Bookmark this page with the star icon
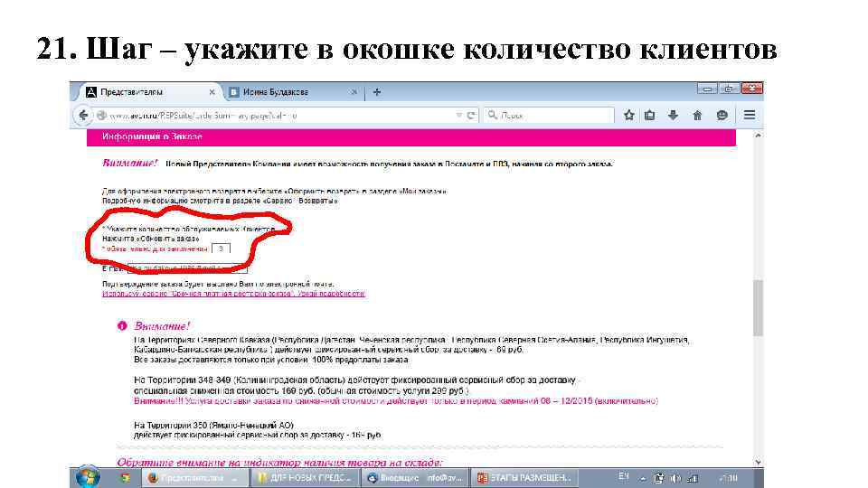 pyautogui.click(x=629, y=115)
